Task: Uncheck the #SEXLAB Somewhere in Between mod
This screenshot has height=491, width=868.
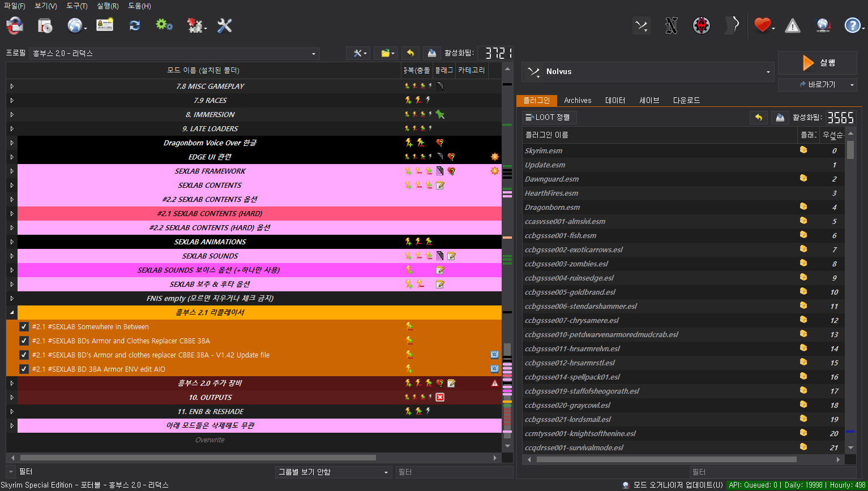Action: pyautogui.click(x=24, y=327)
